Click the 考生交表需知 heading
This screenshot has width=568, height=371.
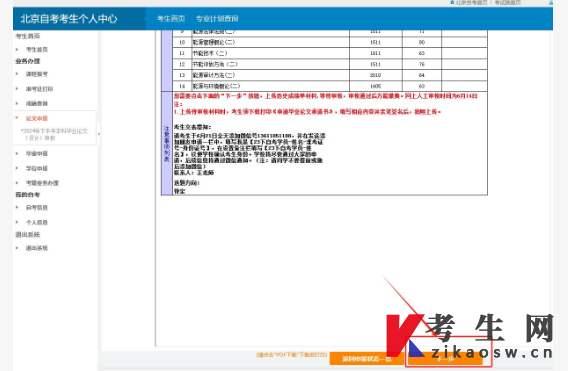192,127
